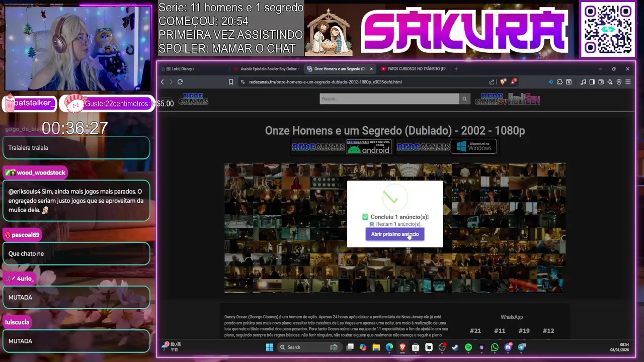The height and width of the screenshot is (362, 644).
Task: Open File Explorer from the taskbar
Action: (376, 347)
